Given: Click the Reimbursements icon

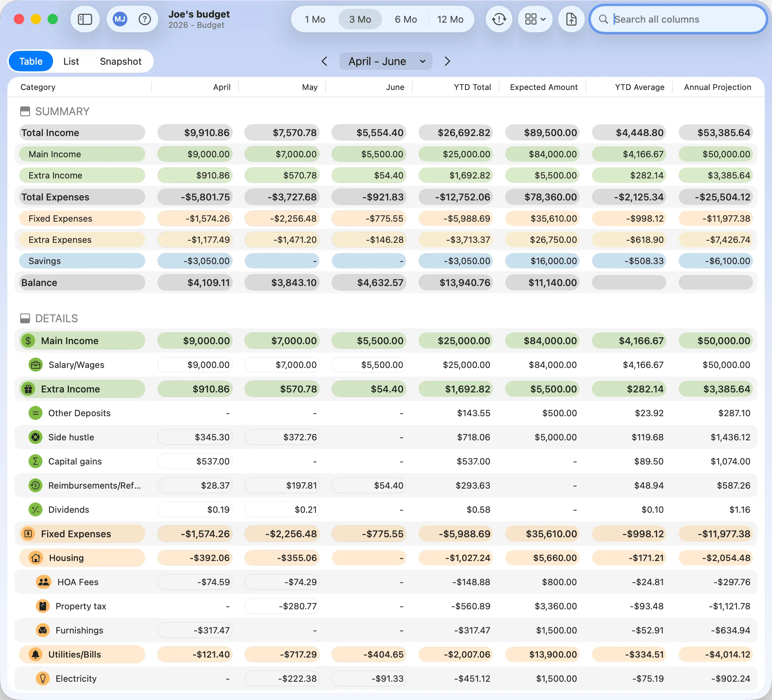Looking at the screenshot, I should pos(35,485).
